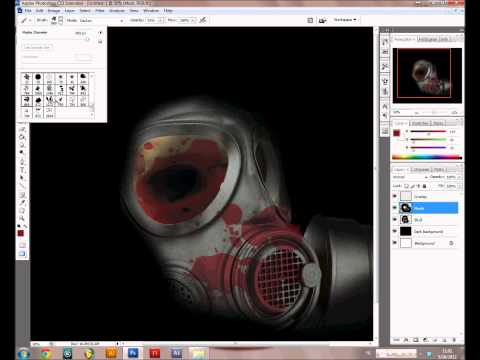Click the Navigator preview thumbnail

pos(427,75)
